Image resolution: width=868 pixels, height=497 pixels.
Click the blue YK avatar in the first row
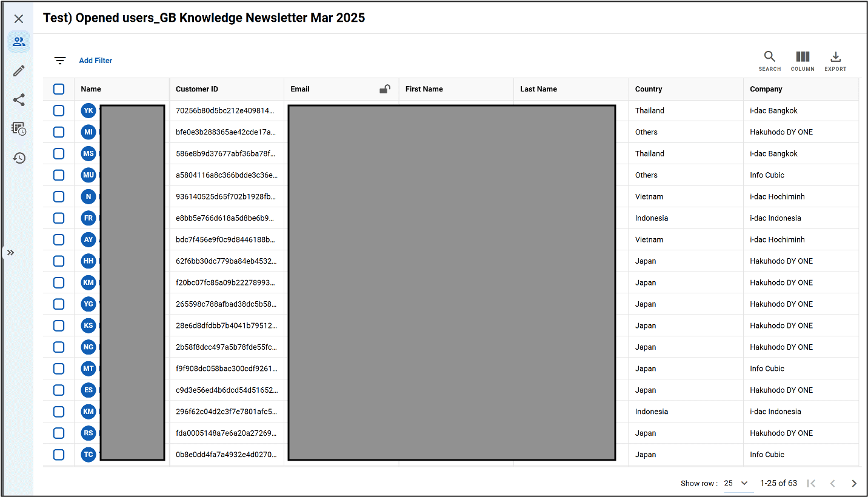coord(88,110)
